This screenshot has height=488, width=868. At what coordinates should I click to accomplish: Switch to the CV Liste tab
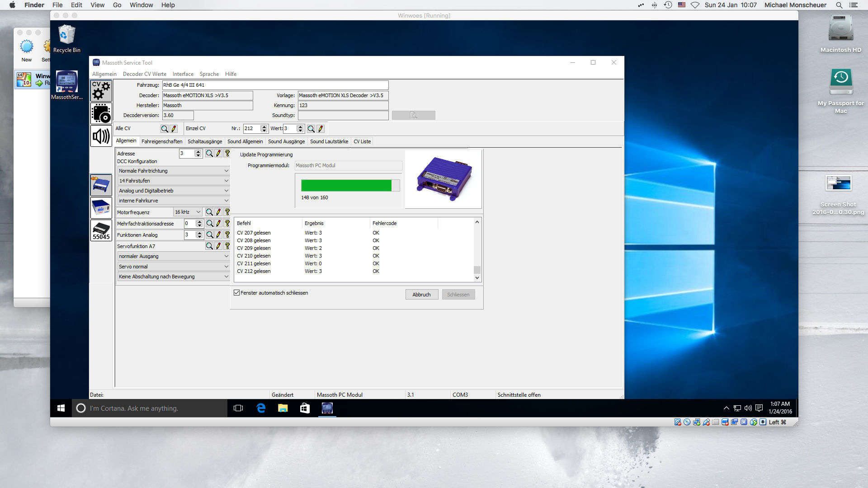pyautogui.click(x=362, y=141)
